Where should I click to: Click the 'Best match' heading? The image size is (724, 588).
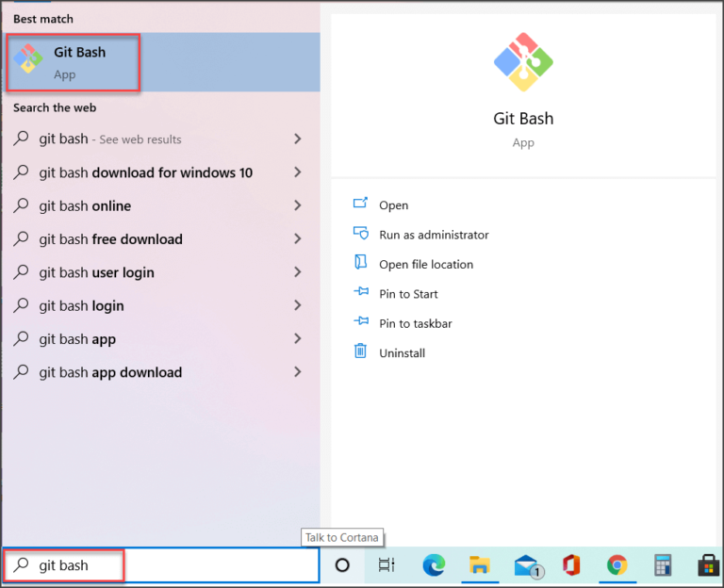[43, 19]
